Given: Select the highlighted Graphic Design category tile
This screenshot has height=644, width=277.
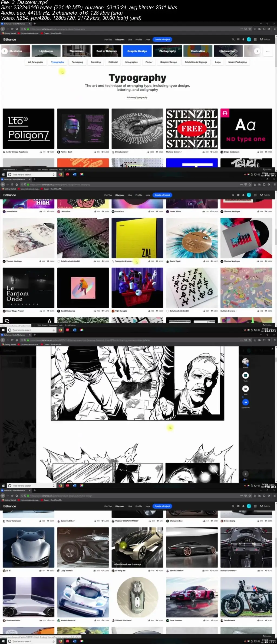Looking at the screenshot, I should pyautogui.click(x=137, y=51).
